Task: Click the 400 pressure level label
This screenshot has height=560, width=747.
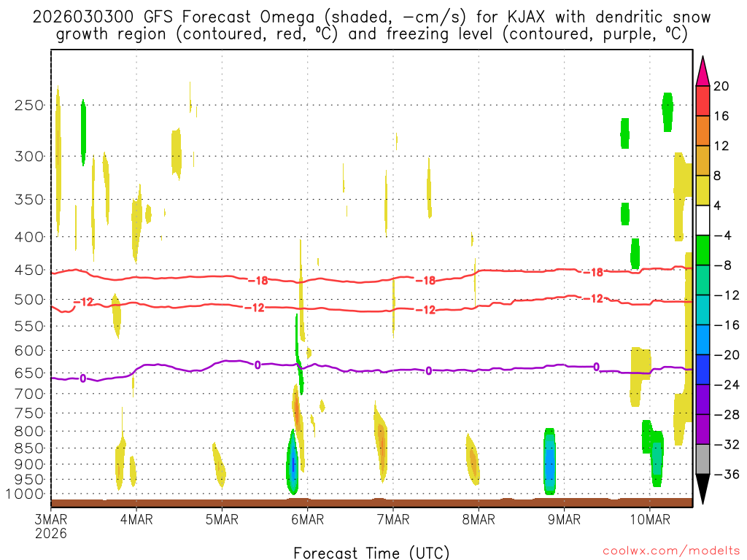Action: tap(29, 237)
